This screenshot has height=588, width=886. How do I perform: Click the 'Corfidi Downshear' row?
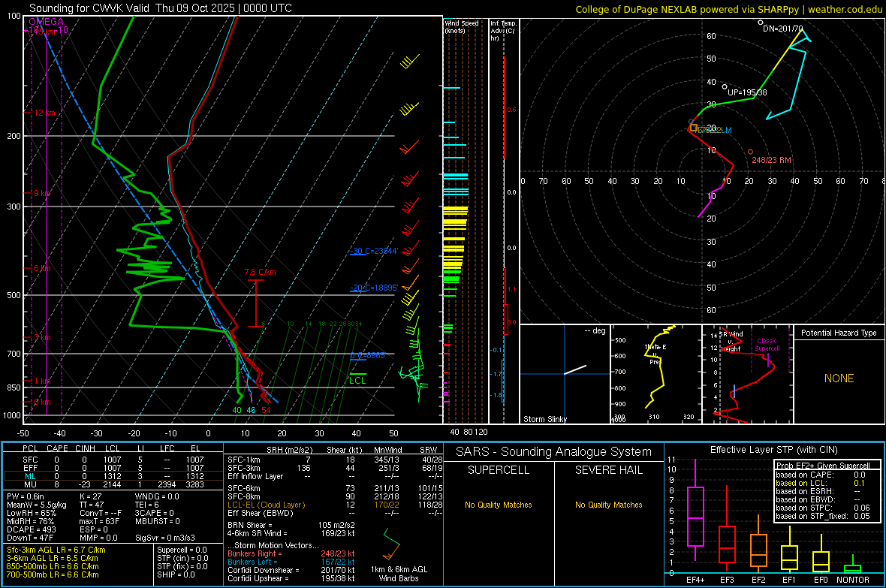pyautogui.click(x=291, y=570)
